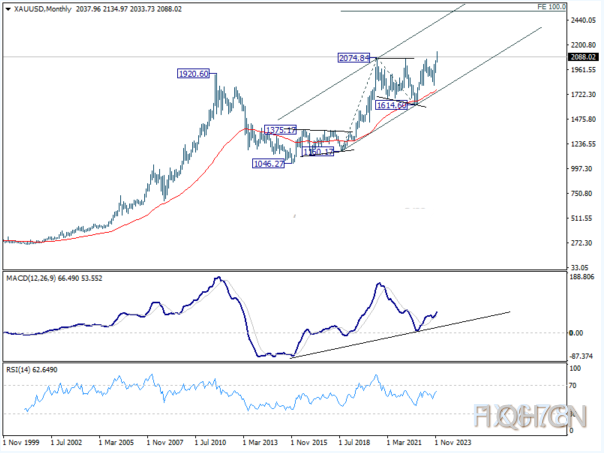This screenshot has height=453, width=604.
Task: Click the -87.374 MACD axis value
Action: click(581, 356)
